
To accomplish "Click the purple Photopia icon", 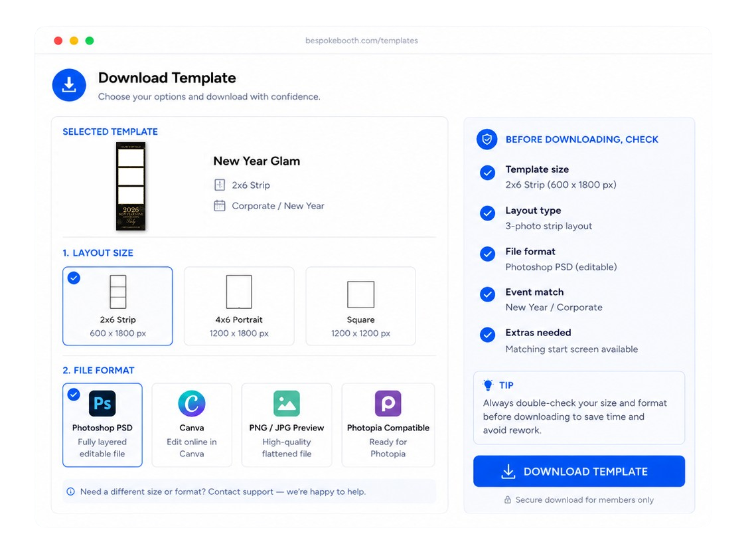I will click(x=388, y=403).
